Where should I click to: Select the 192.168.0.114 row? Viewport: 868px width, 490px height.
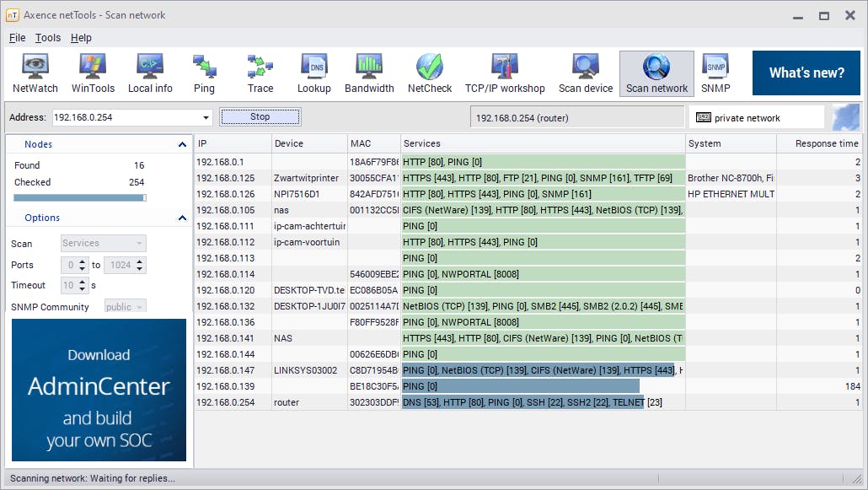[528, 274]
